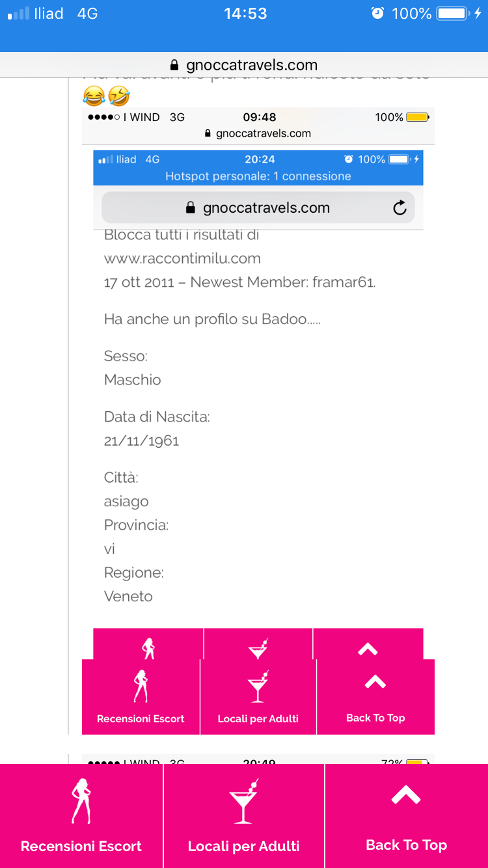
Task: Tap the martini glass icon in the fixed bottom bar
Action: click(244, 802)
